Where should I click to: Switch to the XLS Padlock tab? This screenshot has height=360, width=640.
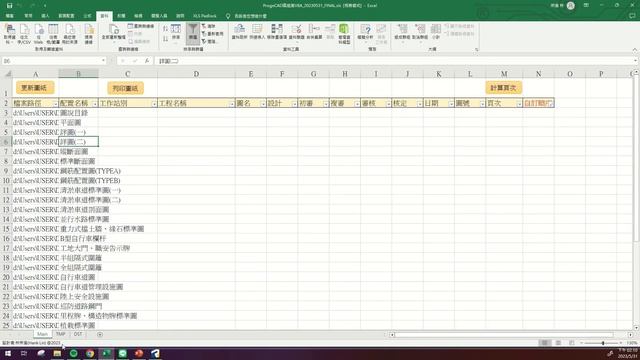point(205,16)
